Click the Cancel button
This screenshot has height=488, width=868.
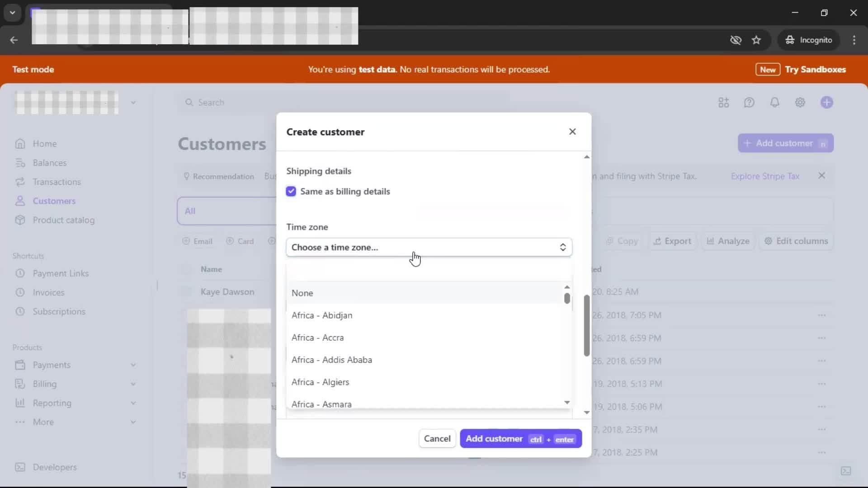437,438
